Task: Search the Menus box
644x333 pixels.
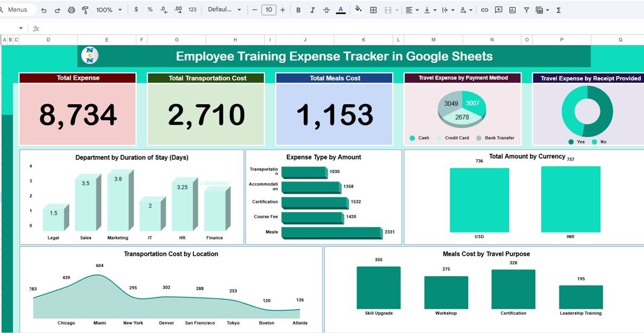Action: click(x=18, y=10)
